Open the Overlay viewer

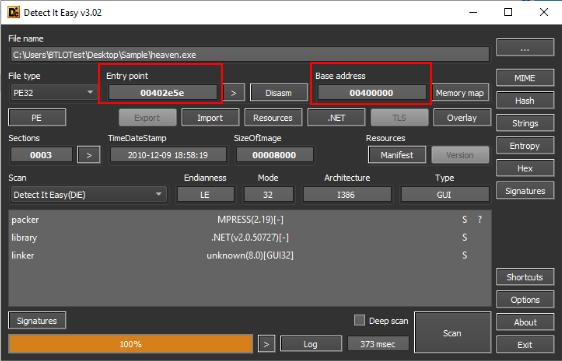tap(462, 118)
